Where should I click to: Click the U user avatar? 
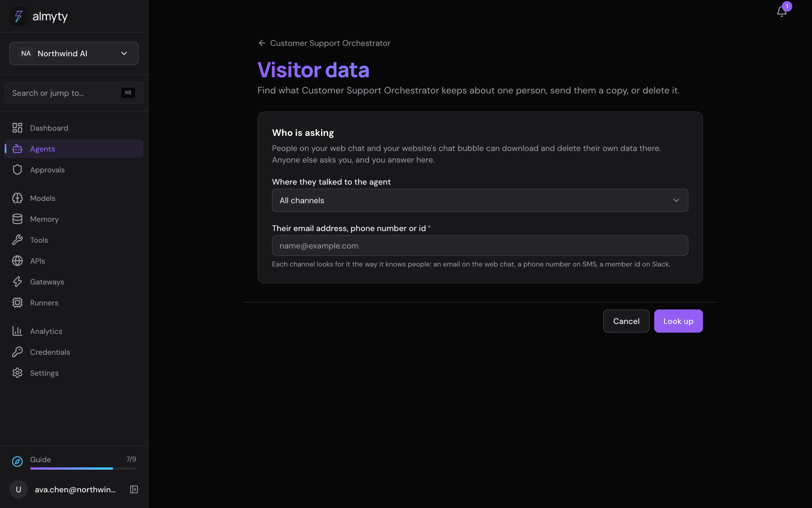(x=19, y=489)
